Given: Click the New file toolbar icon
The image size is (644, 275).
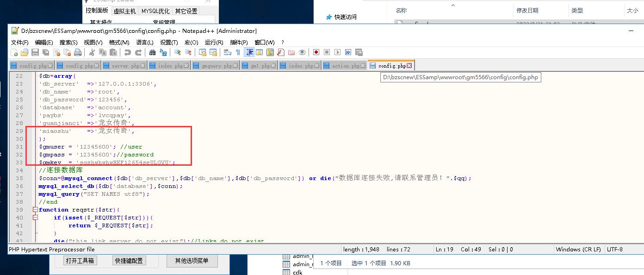Looking at the screenshot, I should 14,52.
